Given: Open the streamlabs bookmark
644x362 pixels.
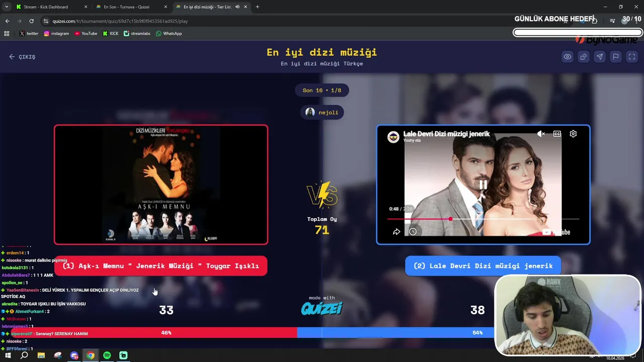Looking at the screenshot, I should coord(137,34).
